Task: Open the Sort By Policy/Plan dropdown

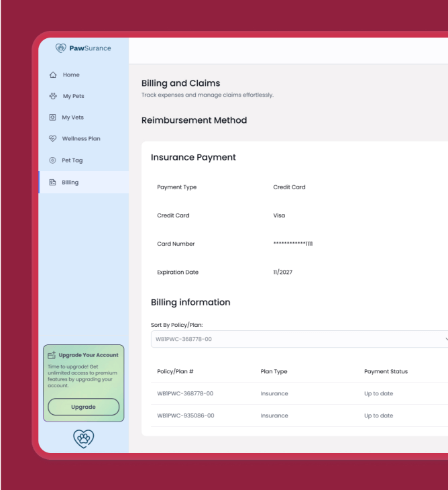Action: tap(300, 339)
